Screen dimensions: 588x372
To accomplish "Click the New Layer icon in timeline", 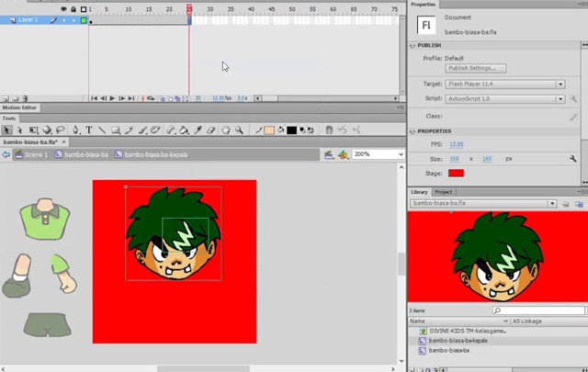I will point(6,98).
